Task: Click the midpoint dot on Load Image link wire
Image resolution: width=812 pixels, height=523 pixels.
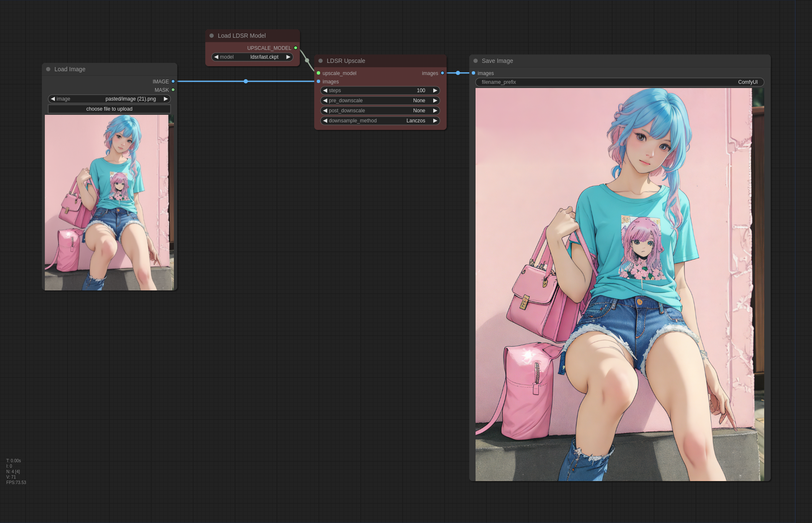Action: [246, 81]
